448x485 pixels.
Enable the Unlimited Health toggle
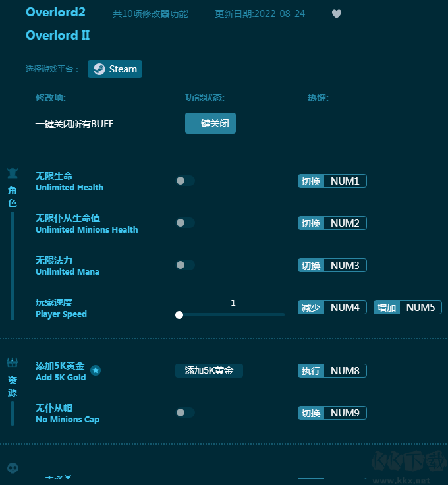tap(185, 181)
